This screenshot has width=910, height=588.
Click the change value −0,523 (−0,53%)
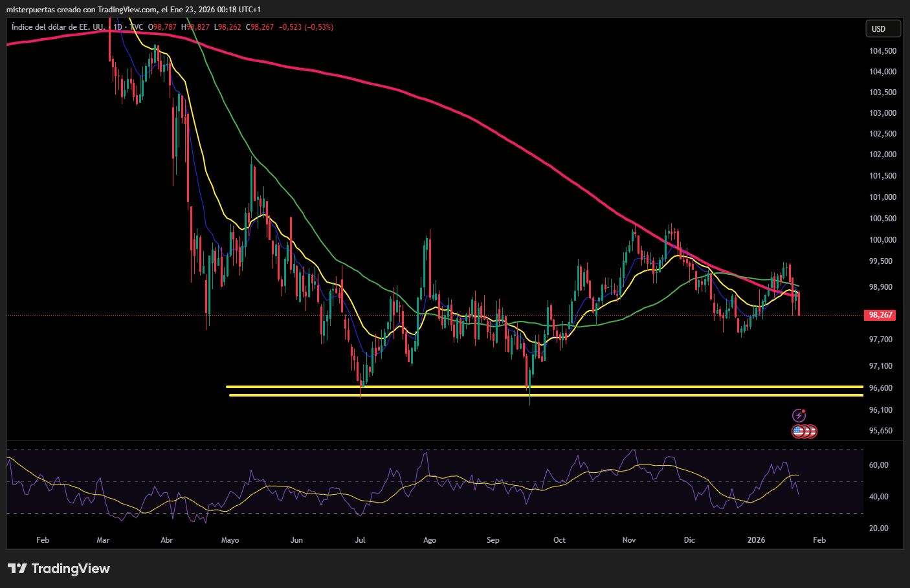[x=306, y=27]
